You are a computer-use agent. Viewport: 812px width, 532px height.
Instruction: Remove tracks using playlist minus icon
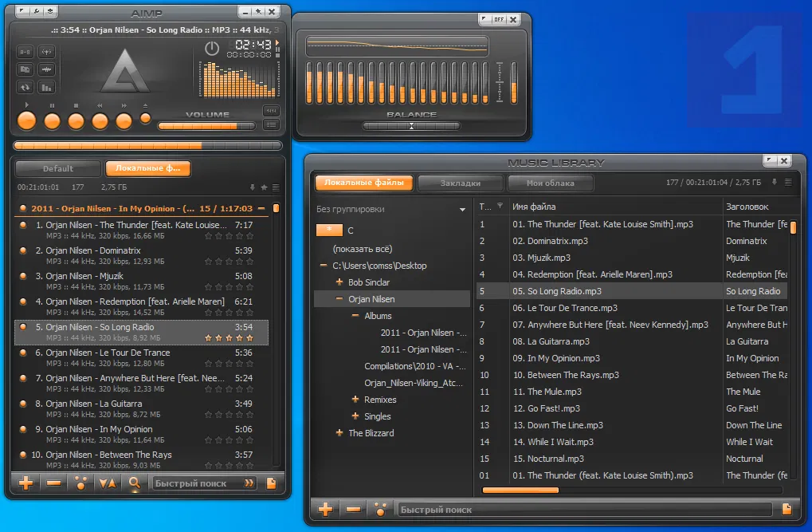pyautogui.click(x=53, y=483)
